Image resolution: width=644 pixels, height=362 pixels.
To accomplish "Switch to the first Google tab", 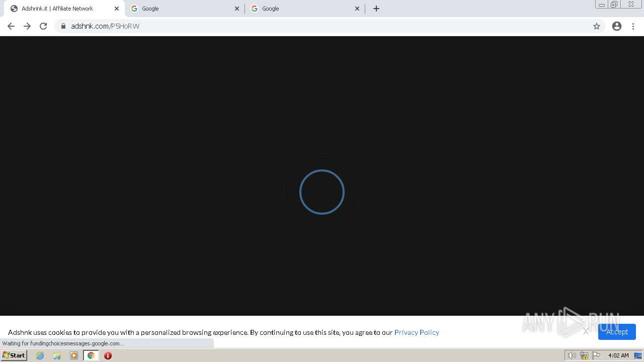I will pyautogui.click(x=185, y=9).
